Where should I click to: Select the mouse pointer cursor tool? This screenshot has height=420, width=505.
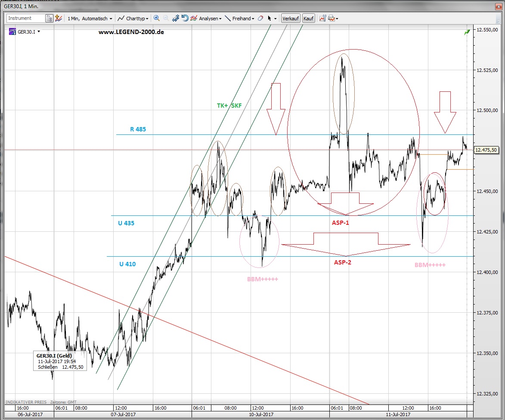[x=270, y=19]
